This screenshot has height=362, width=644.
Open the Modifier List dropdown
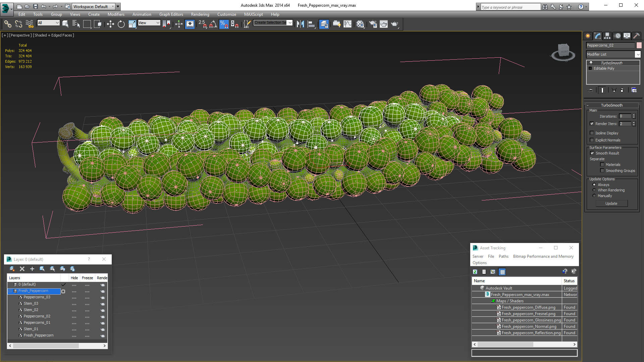tap(638, 54)
